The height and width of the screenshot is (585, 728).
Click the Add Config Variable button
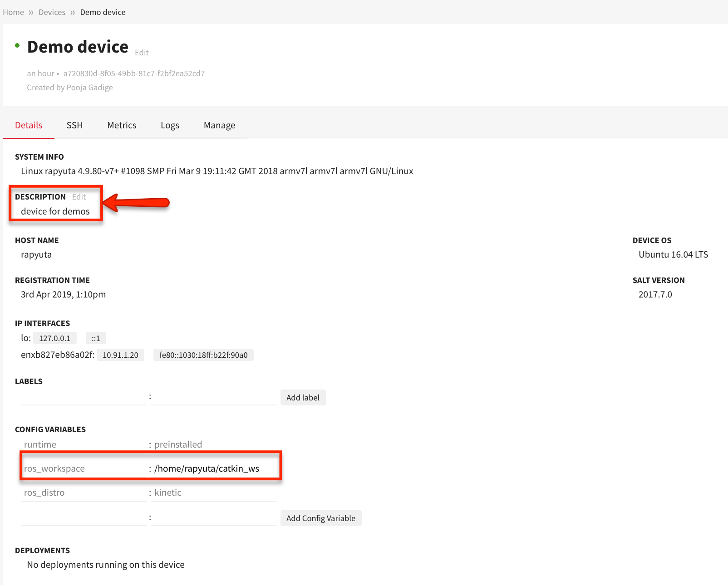pyautogui.click(x=321, y=518)
